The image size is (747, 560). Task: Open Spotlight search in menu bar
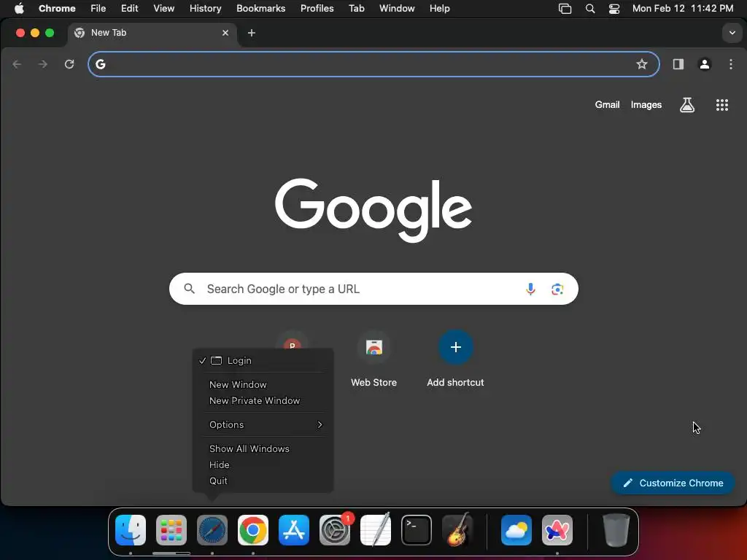coord(590,9)
